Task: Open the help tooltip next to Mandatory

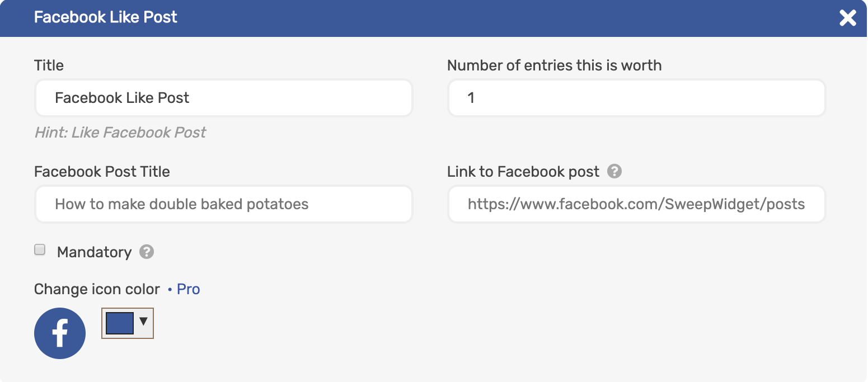Action: pos(147,252)
